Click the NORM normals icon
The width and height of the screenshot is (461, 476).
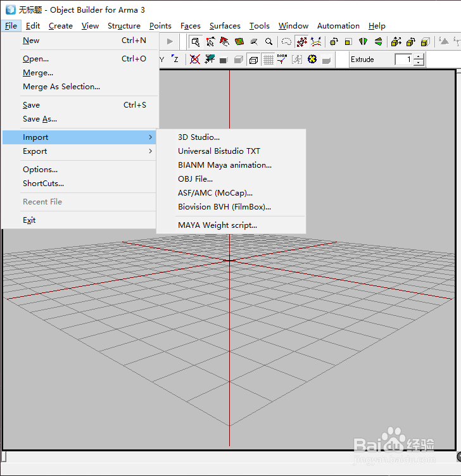pos(282,59)
